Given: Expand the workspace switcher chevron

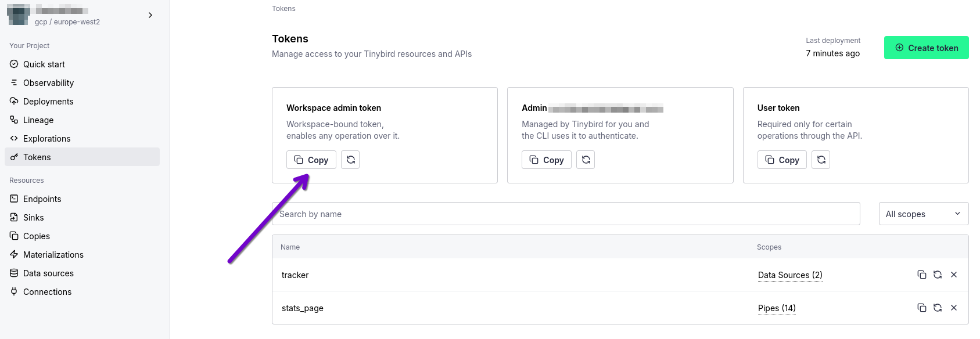Looking at the screenshot, I should [150, 15].
